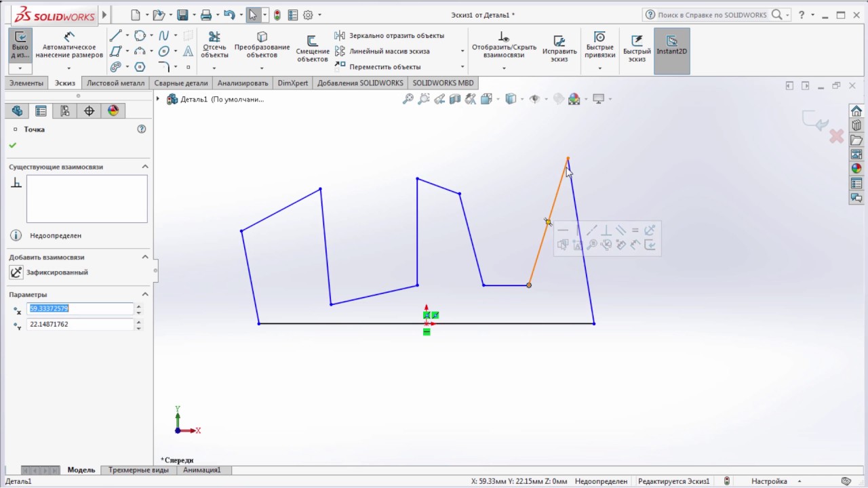Exit sketch via confirmation corner arrow
The image size is (868, 488).
[816, 121]
